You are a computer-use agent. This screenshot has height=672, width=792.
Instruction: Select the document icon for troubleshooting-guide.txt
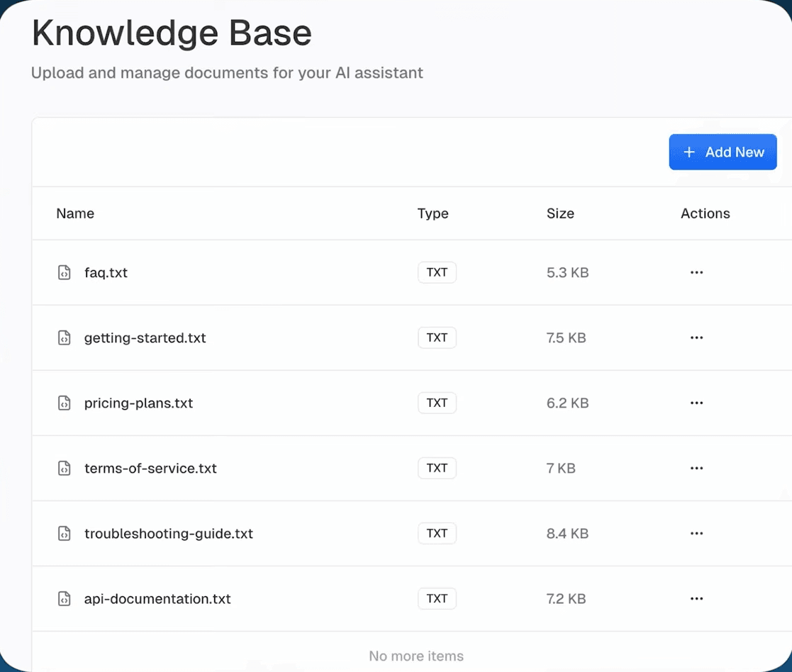64,534
